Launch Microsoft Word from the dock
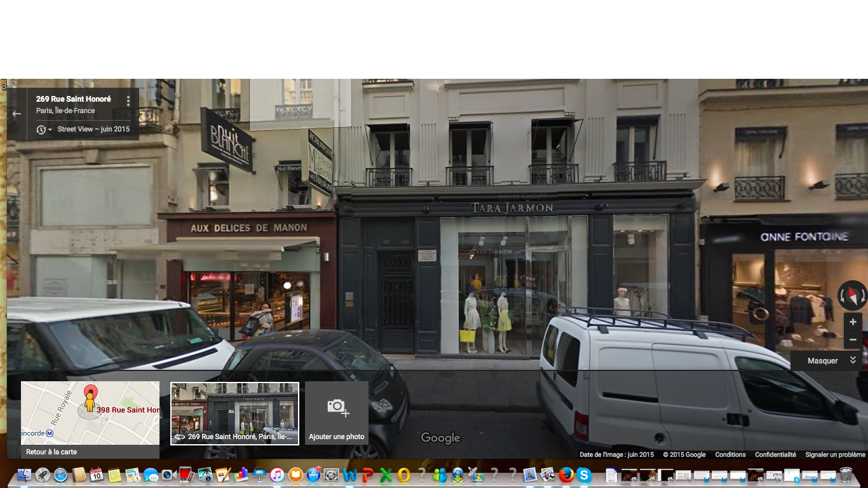 (x=349, y=475)
